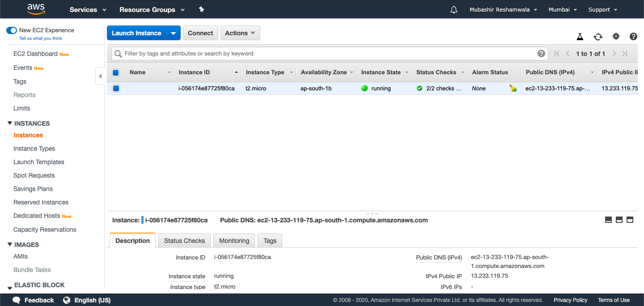This screenshot has height=306, width=644.
Task: Click the Connect button
Action: pyautogui.click(x=200, y=33)
